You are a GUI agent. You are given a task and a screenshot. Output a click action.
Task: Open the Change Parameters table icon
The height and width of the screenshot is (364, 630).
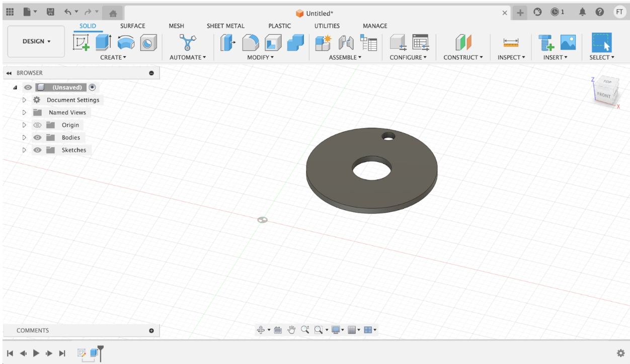[x=420, y=43]
